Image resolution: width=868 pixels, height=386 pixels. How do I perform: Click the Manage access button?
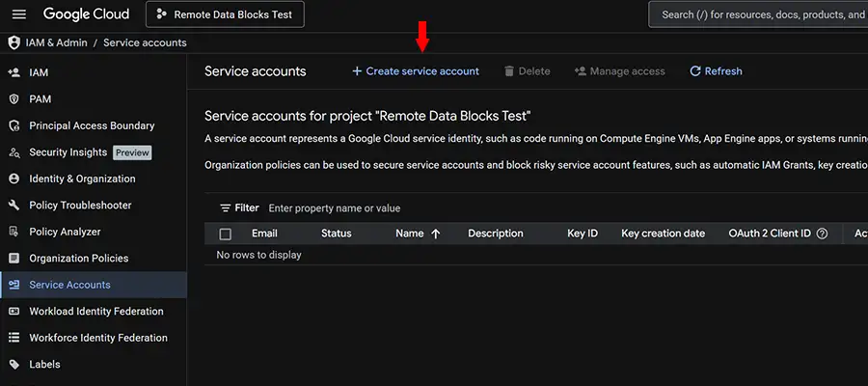click(x=619, y=71)
